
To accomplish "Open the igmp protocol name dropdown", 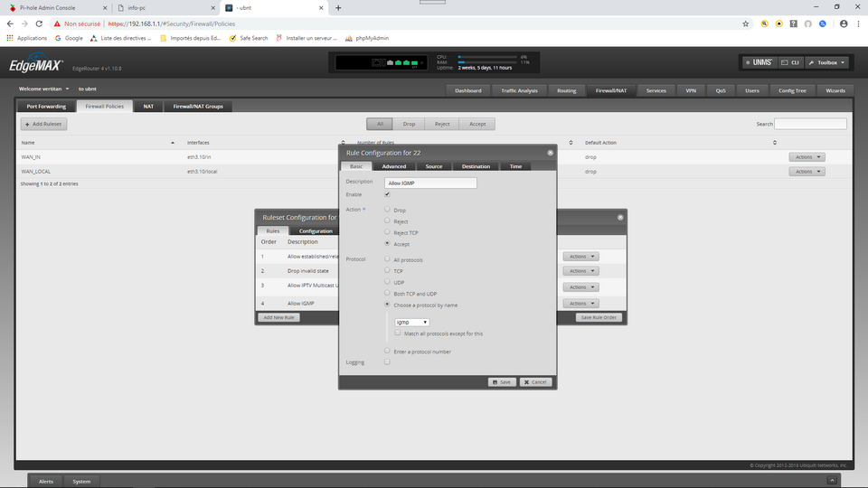I will pyautogui.click(x=411, y=322).
